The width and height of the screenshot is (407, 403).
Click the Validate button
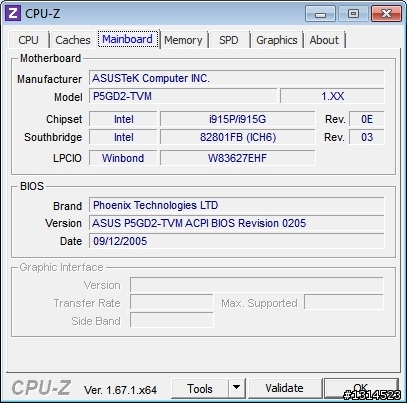(x=284, y=388)
